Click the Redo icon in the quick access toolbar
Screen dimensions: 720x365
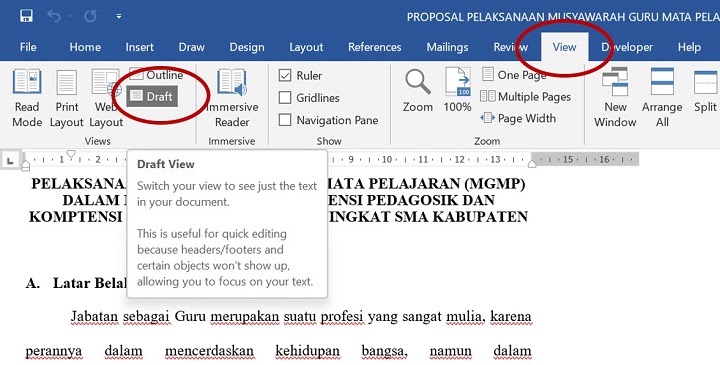tap(90, 17)
